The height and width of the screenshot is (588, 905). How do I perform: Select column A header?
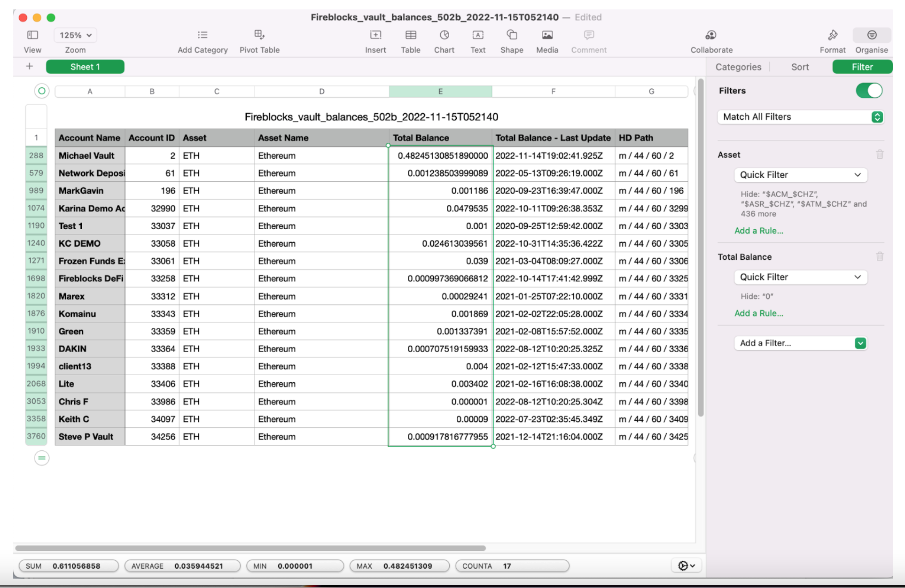pyautogui.click(x=90, y=92)
